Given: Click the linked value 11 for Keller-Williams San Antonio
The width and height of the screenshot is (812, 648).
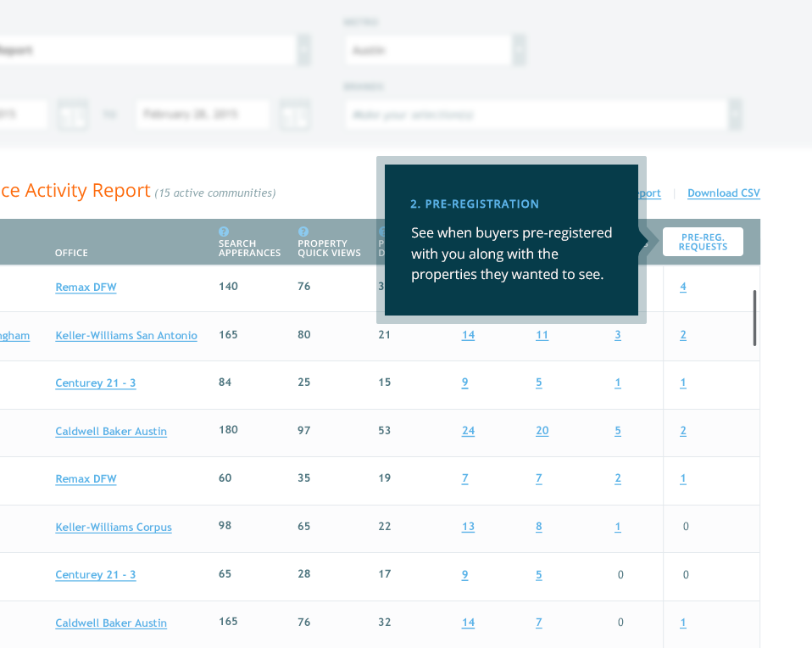Looking at the screenshot, I should pos(542,336).
